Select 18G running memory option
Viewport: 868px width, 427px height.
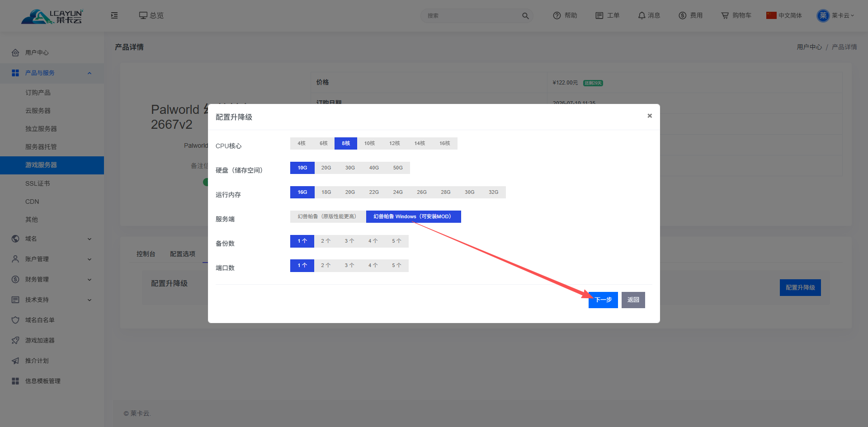click(326, 192)
